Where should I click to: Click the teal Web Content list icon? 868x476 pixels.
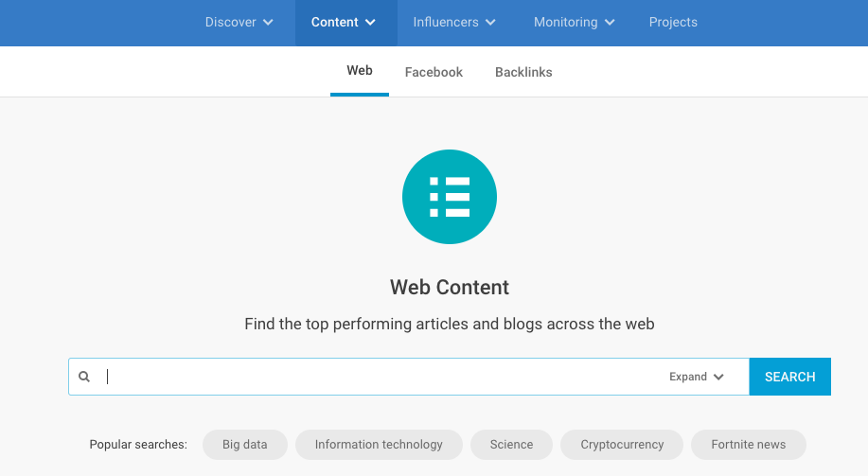[x=449, y=197]
